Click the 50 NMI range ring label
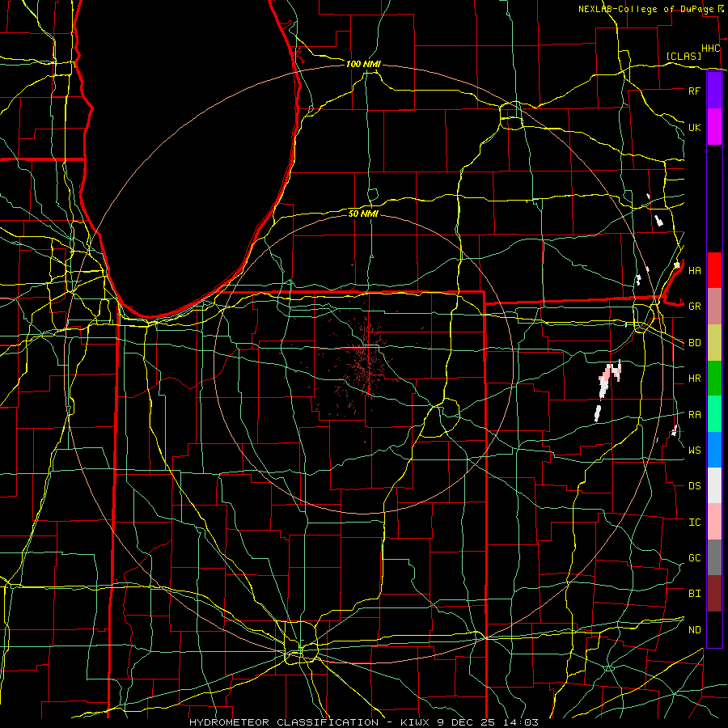The height and width of the screenshot is (728, 728). click(x=363, y=214)
